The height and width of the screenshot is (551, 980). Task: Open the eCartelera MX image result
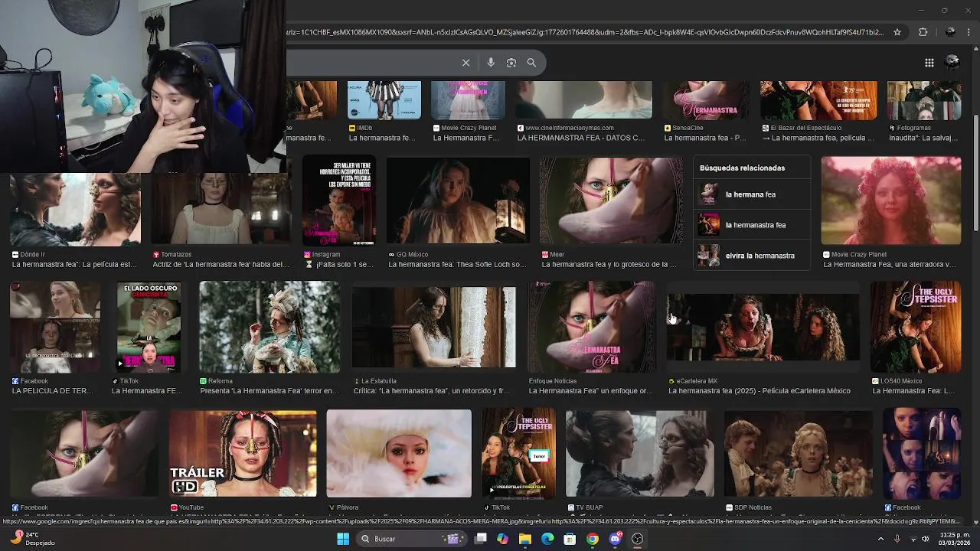[x=763, y=327]
